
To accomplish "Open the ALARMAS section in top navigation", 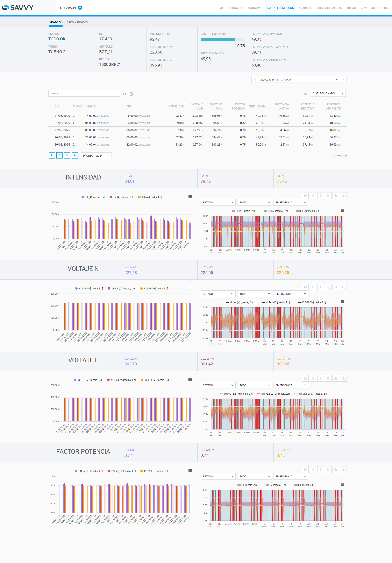I will [305, 8].
